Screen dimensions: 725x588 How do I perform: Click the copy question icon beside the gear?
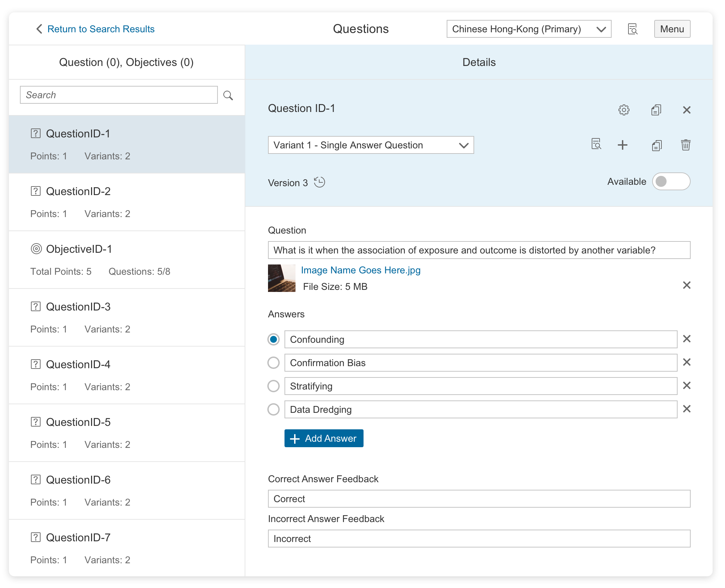pos(656,110)
